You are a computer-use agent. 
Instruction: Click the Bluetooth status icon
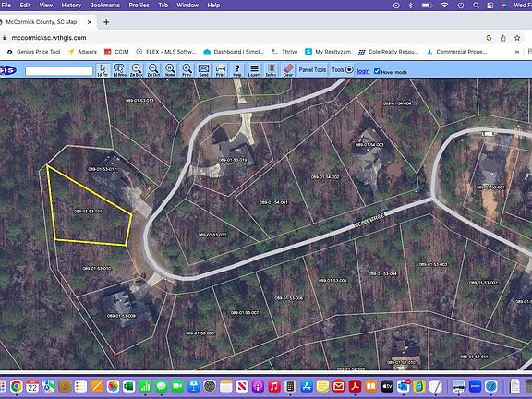click(410, 6)
